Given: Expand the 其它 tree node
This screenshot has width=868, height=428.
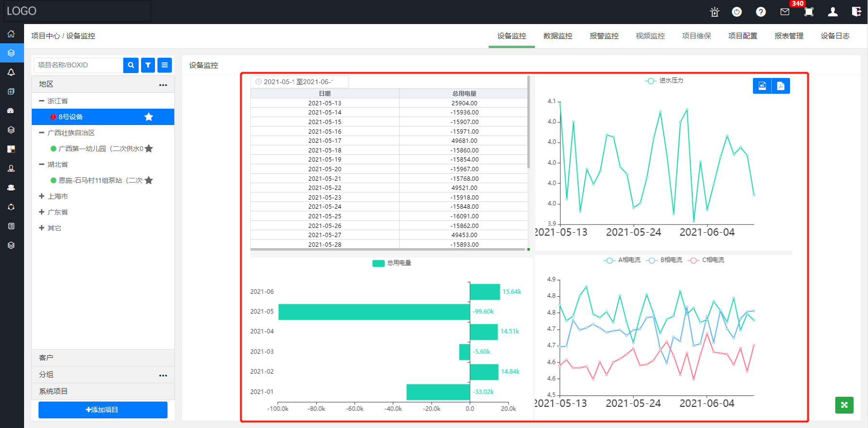Looking at the screenshot, I should tap(41, 228).
